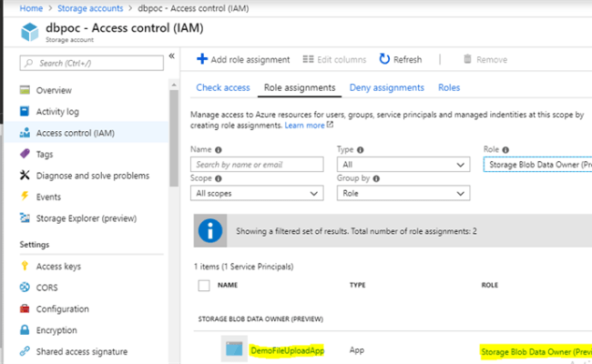Click the storage account cube icon
Screen dimensions: 592x364
pyautogui.click(x=30, y=32)
